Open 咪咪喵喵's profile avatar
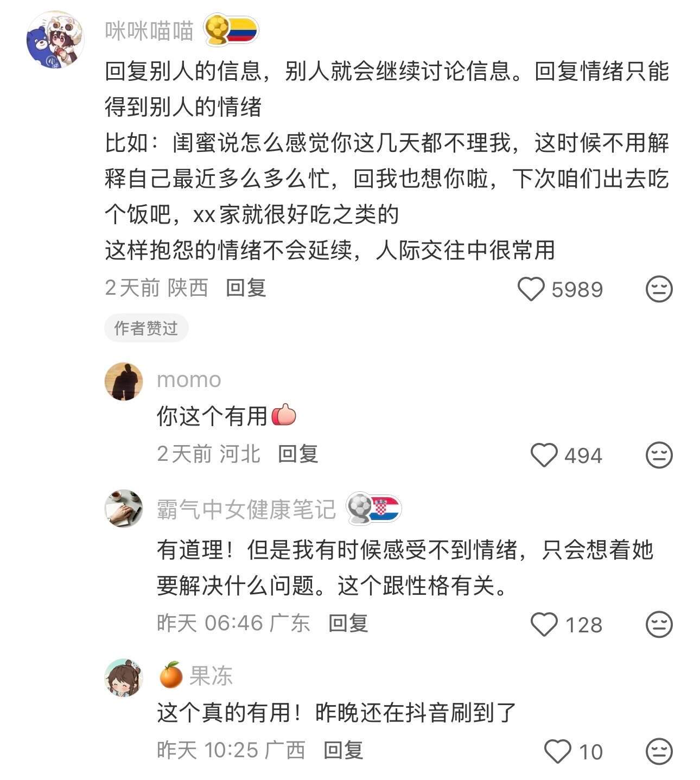Image resolution: width=700 pixels, height=780 pixels. (55, 40)
